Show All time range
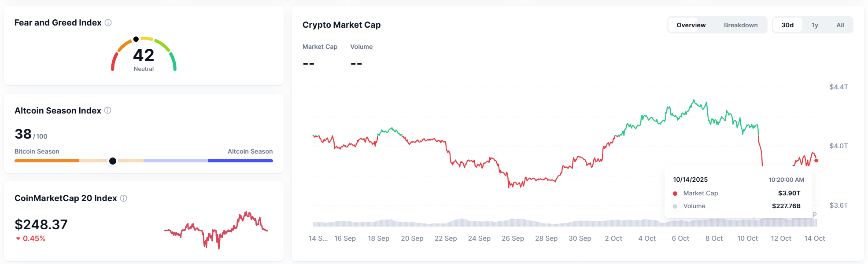The width and height of the screenshot is (868, 264). (840, 25)
